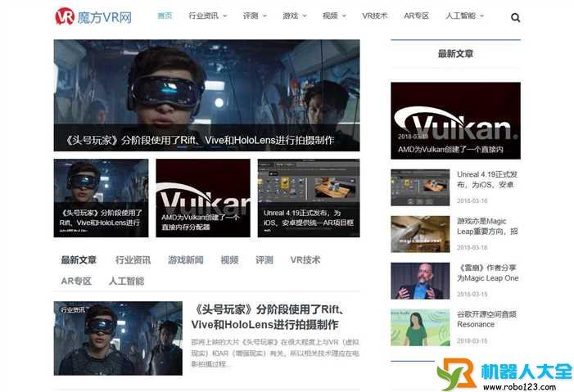Viewport: 574px width, 392px height.
Task: Expand the 视频 nav dropdown
Action: tap(334, 16)
